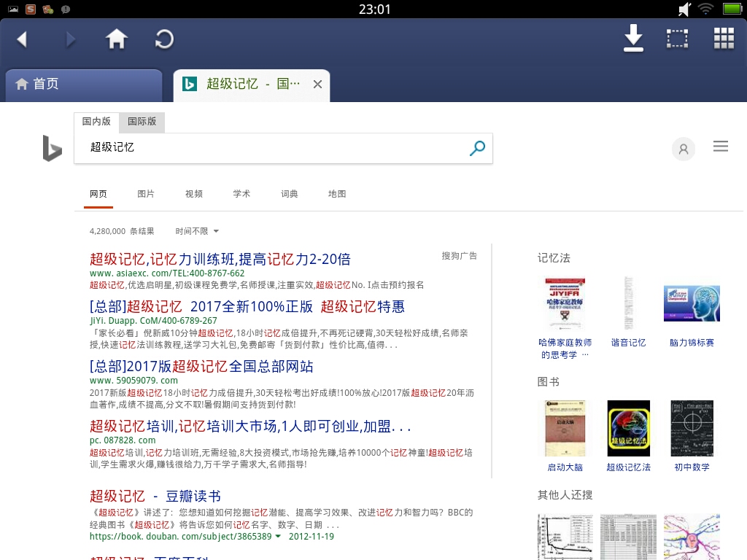Open the 谐音记忆 thumbnail image
The height and width of the screenshot is (560, 747).
click(628, 303)
